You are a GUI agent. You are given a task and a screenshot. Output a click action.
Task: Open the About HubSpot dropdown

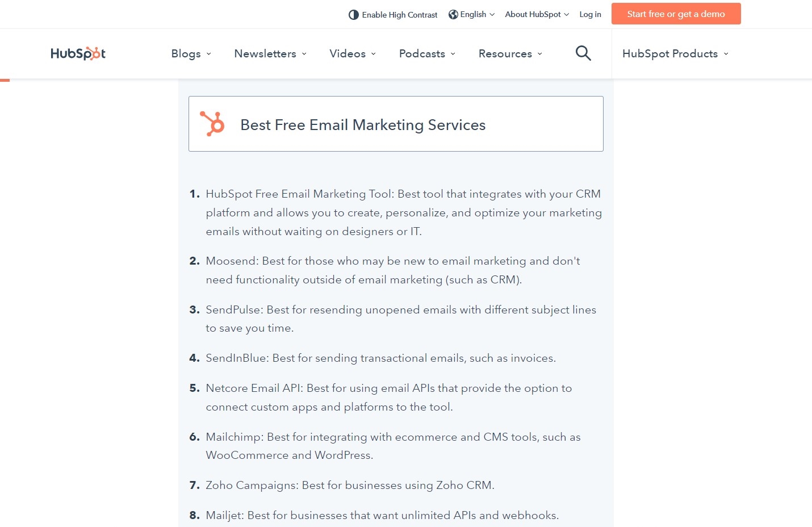pyautogui.click(x=533, y=14)
